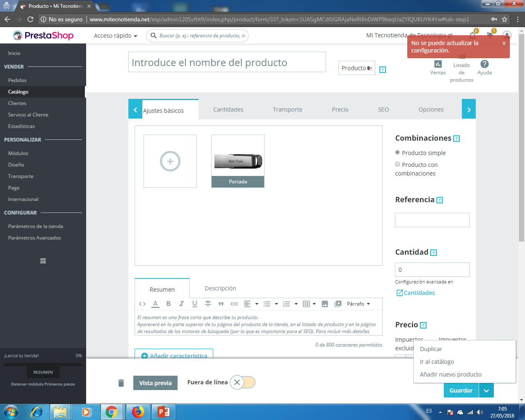Insert an image in the editor
This screenshot has width=525, height=420.
click(x=325, y=304)
